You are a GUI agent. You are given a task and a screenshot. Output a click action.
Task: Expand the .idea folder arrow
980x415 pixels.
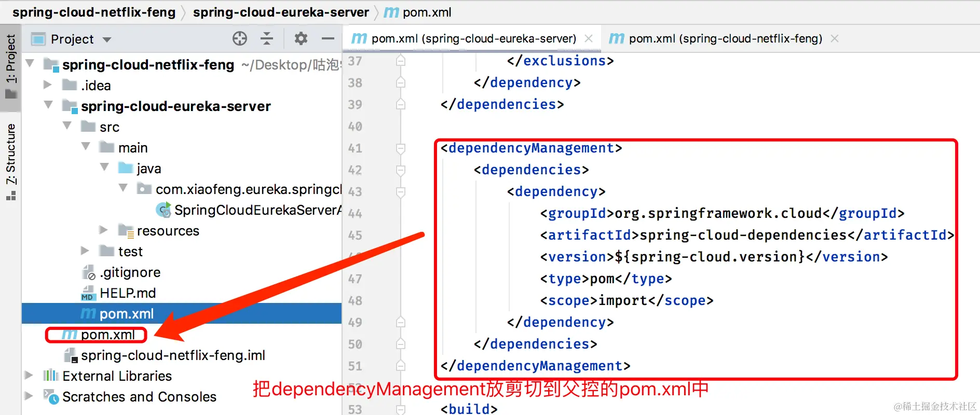click(48, 85)
